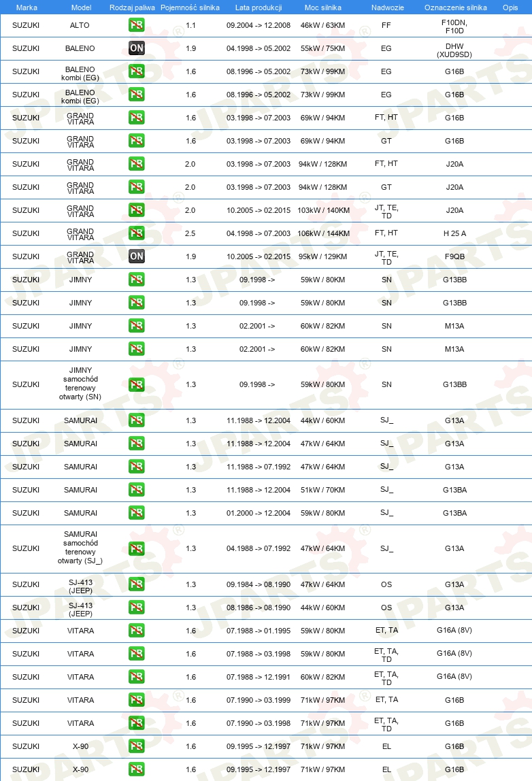Click the petrol icon in the 69kW GRAND VITARA FT, HT row
Image resolution: width=532 pixels, height=781 pixels.
tap(137, 118)
